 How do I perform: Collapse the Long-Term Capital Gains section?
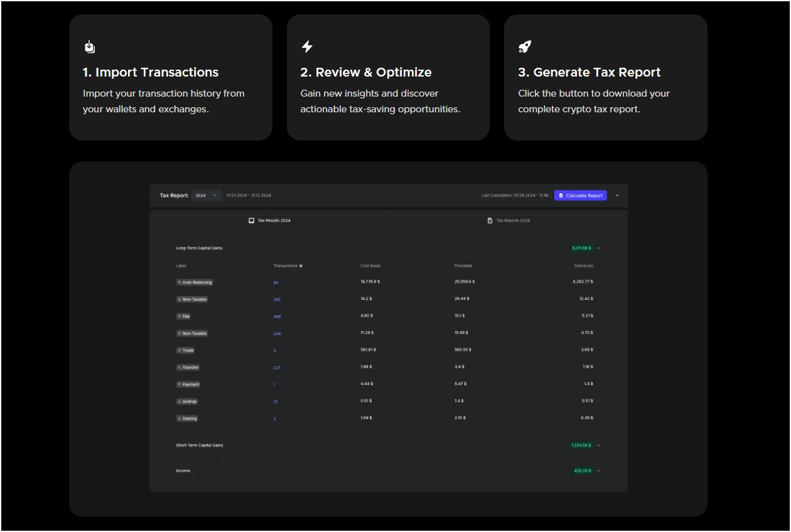598,248
